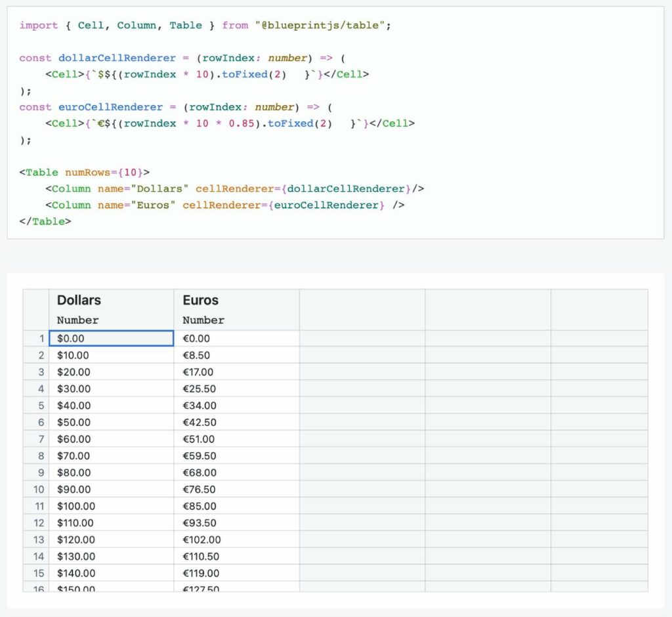Click 'dollarCellRenderer' in the const declaration

tap(117, 58)
